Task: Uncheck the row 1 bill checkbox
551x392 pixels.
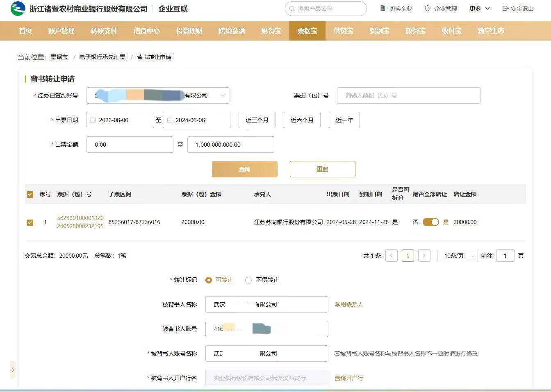Action: point(30,222)
